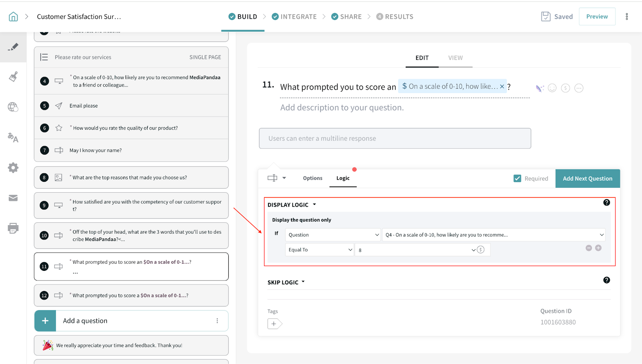
Task: Open the email envelope icon in sidebar
Action: (x=13, y=198)
